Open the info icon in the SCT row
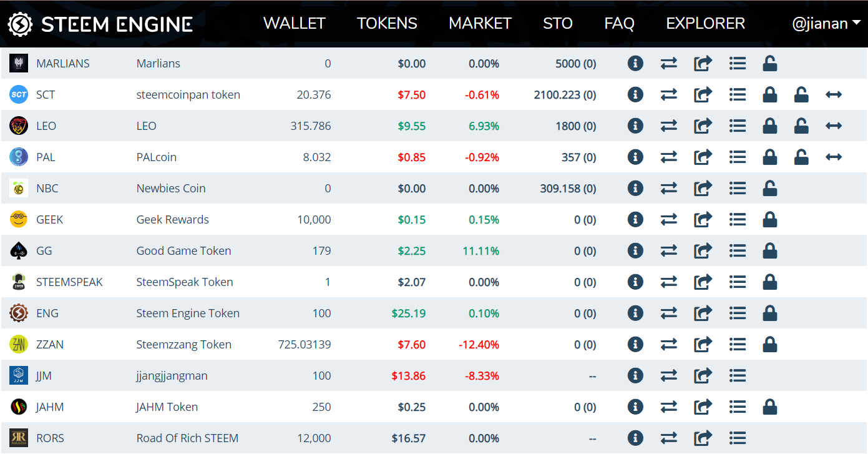The height and width of the screenshot is (454, 868). tap(635, 94)
